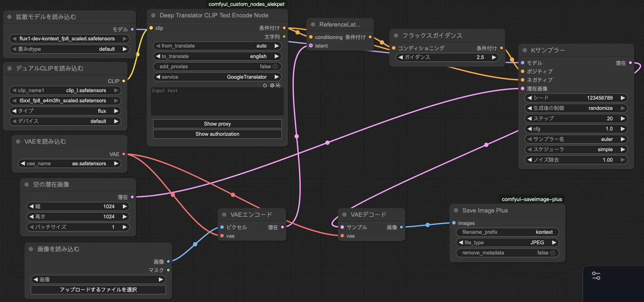This screenshot has width=644, height=302.
Task: Click the Show authorization button
Action: pyautogui.click(x=217, y=134)
